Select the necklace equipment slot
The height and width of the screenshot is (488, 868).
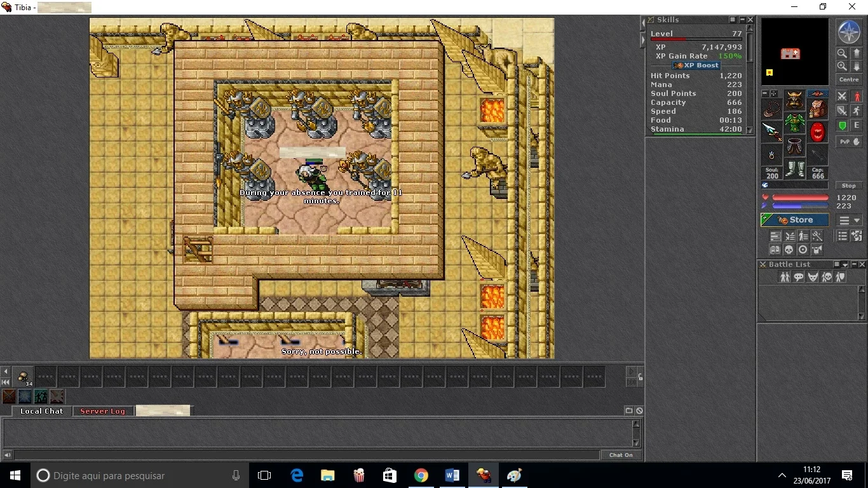point(771,109)
